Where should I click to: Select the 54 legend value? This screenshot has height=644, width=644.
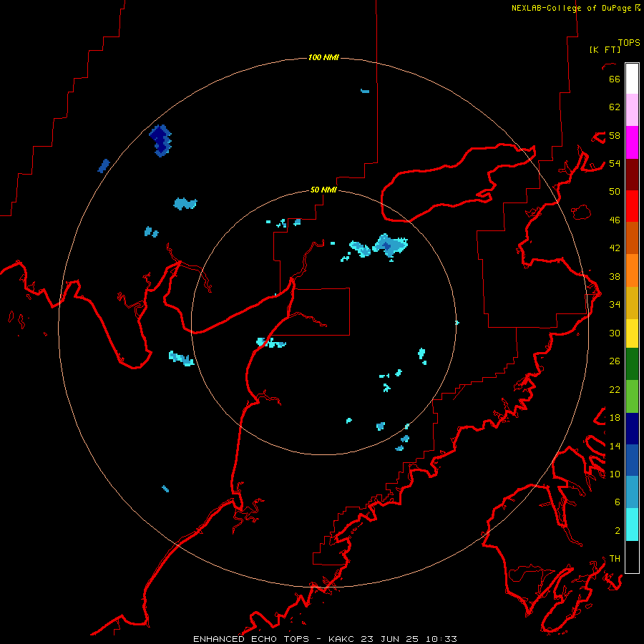[615, 163]
